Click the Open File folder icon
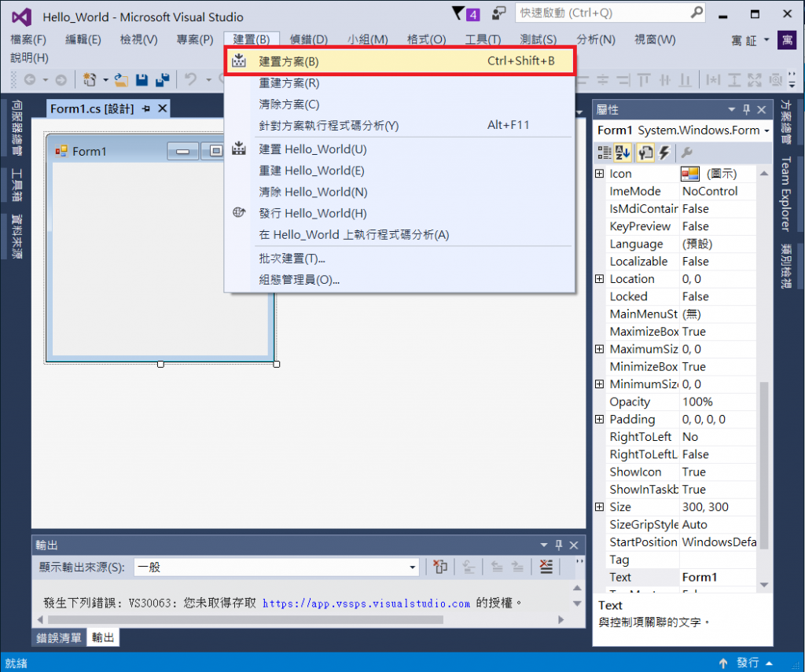This screenshot has width=805, height=672. pos(121,79)
